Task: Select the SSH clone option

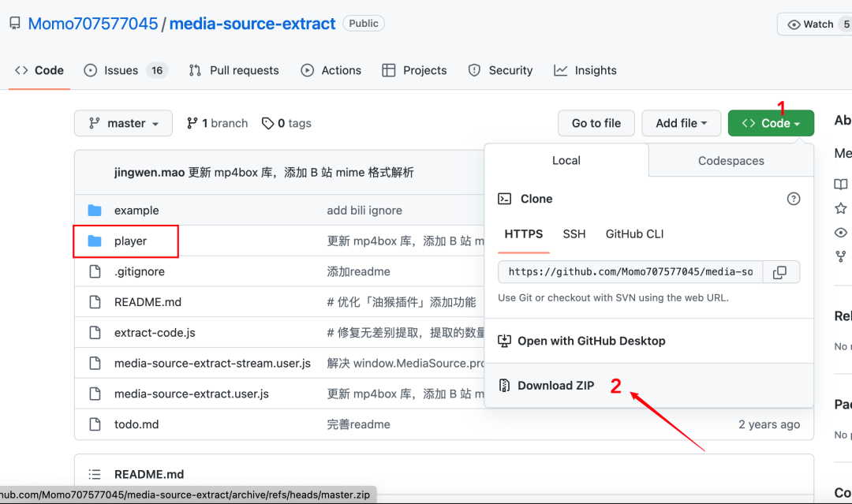Action: click(574, 234)
